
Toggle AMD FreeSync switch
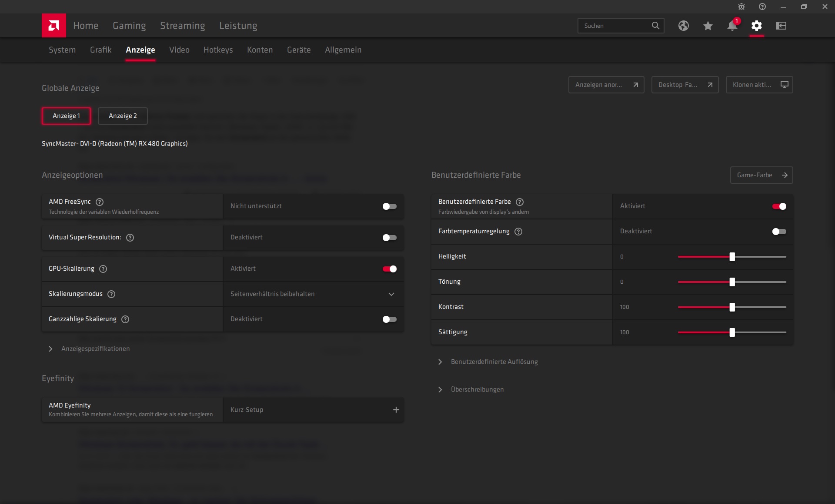pos(390,206)
